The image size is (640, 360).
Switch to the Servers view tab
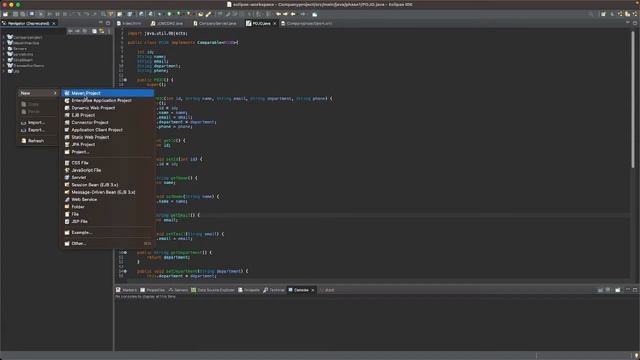178,290
